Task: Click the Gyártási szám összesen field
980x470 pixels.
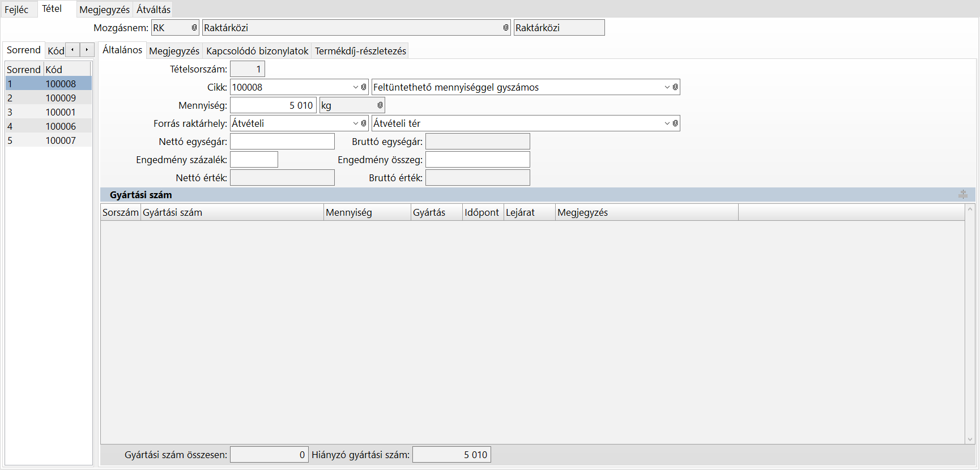Action: [x=269, y=455]
